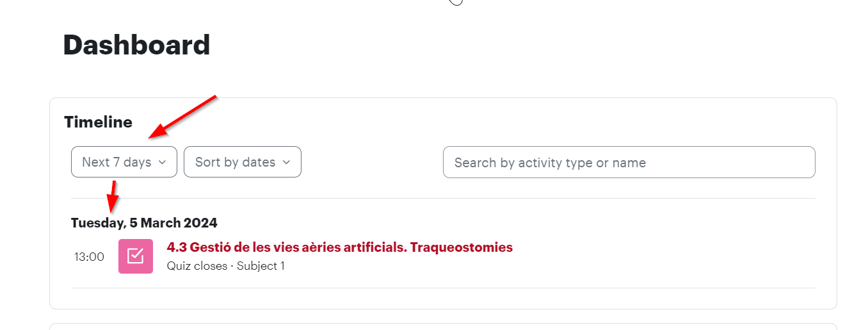Click the chevron beside Sort by dates
The image size is (868, 330).
tap(286, 163)
